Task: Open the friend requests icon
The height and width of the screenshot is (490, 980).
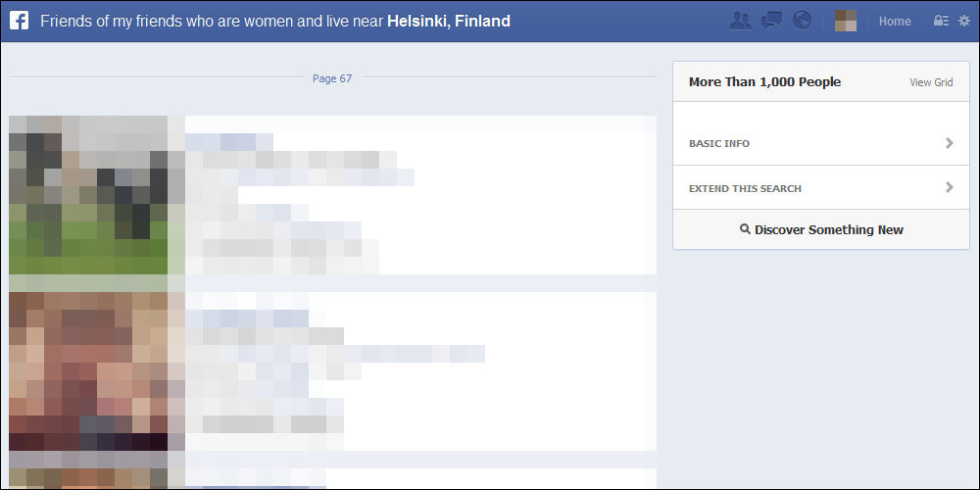Action: tap(741, 22)
